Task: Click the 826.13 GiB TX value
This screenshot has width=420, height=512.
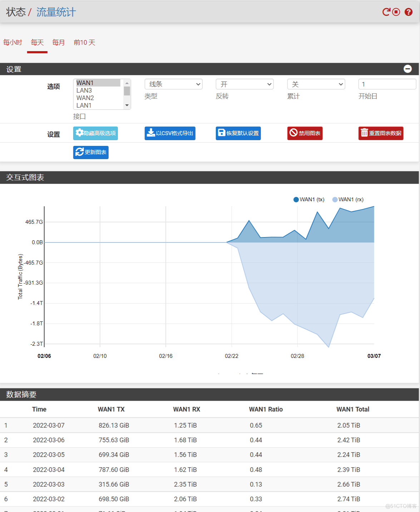Action: tap(114, 425)
